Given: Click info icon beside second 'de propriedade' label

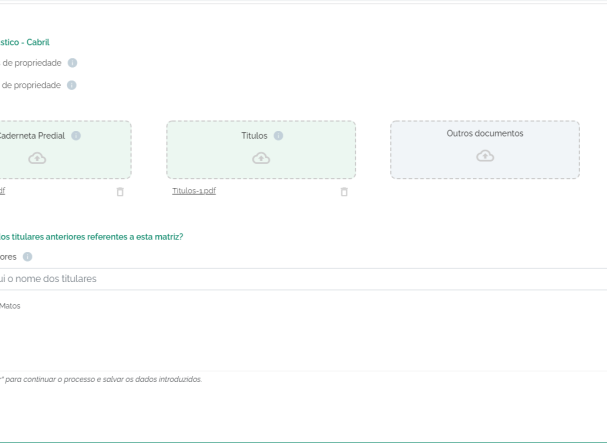Looking at the screenshot, I should pyautogui.click(x=73, y=85).
